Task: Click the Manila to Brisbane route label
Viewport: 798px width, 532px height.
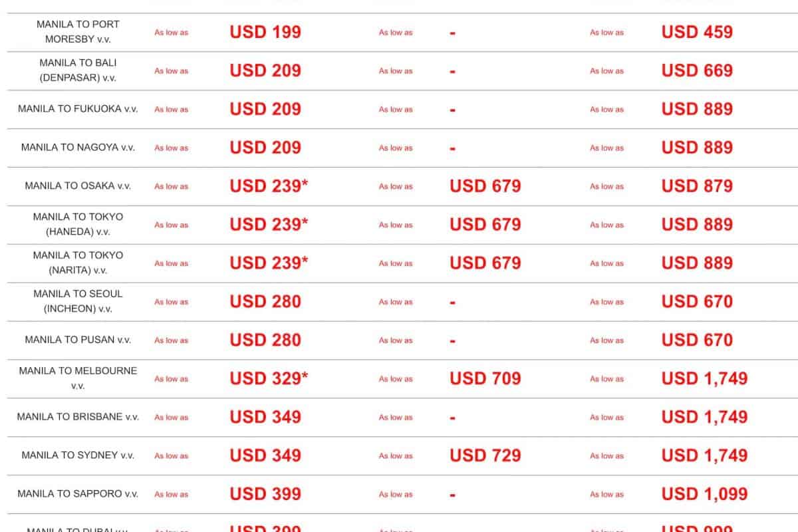Action: point(78,418)
